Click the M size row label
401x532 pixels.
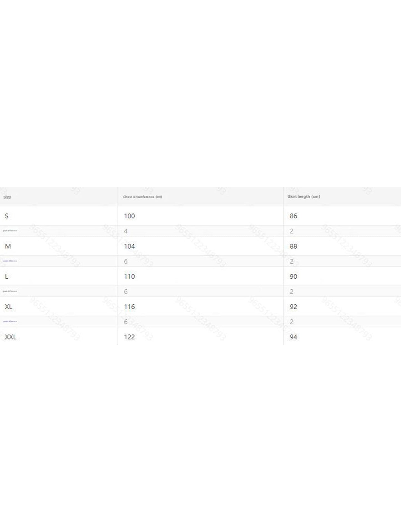click(8, 246)
